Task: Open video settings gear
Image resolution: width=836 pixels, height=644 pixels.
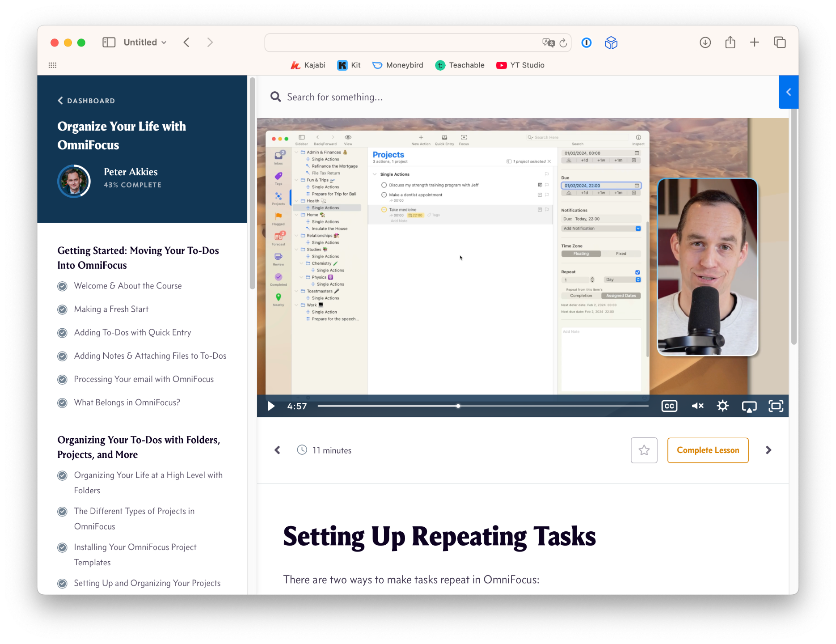Action: 722,406
